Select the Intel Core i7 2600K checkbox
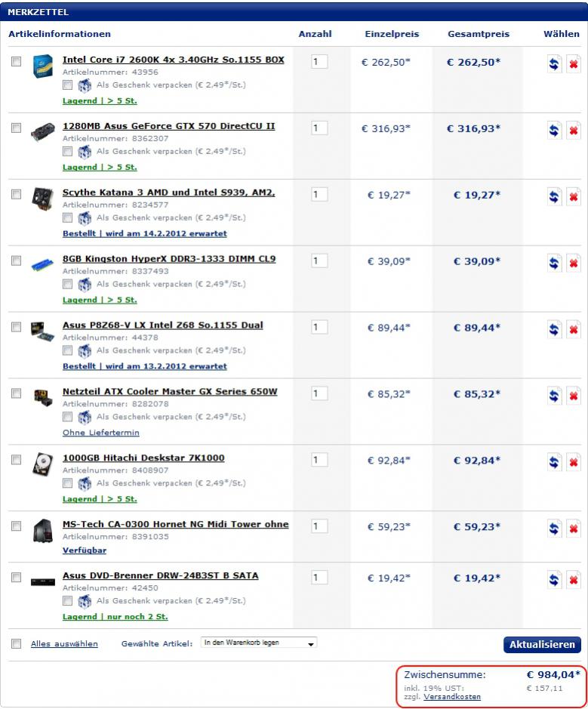 click(16, 62)
